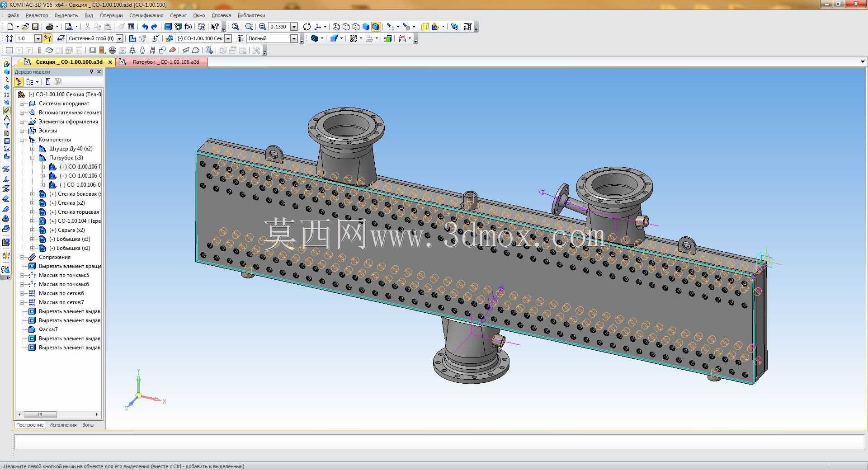Screen dimensions: 868x470
Task: Undo the last action with the blue arrow
Action: coord(145,27)
